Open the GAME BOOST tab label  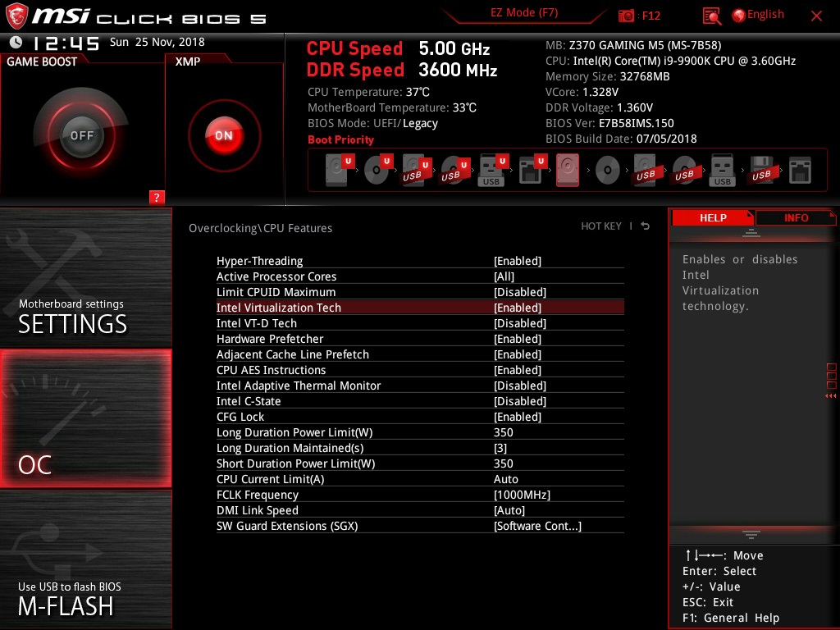click(42, 62)
